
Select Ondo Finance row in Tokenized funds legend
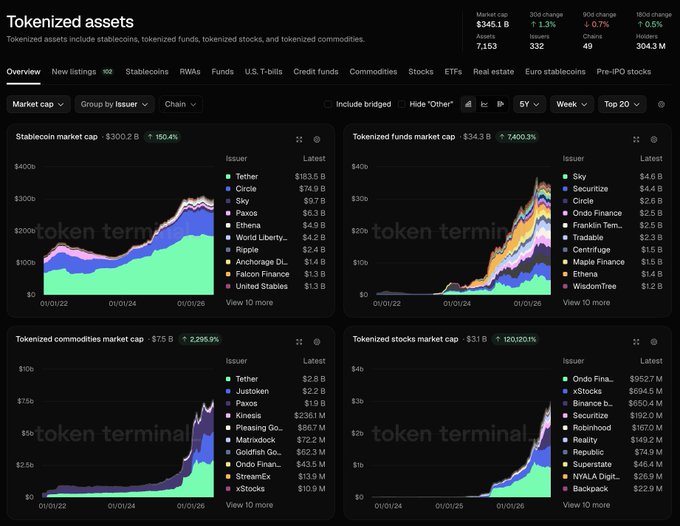[612, 213]
